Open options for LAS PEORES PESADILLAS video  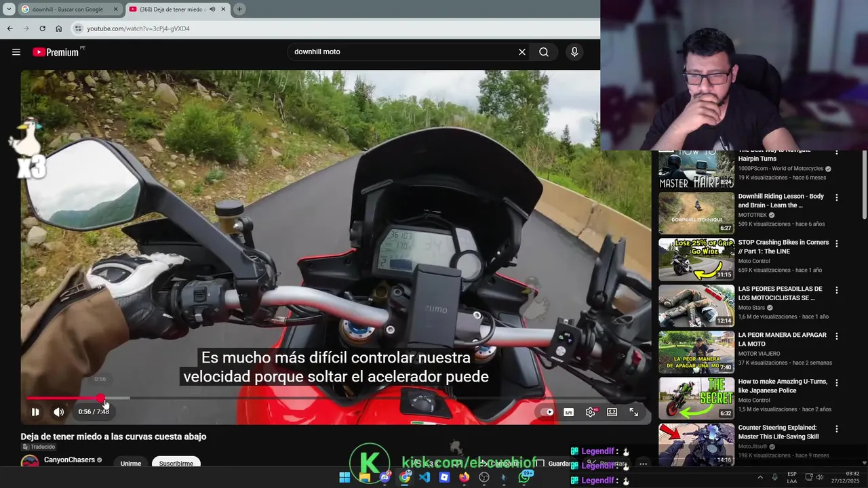pos(837,290)
